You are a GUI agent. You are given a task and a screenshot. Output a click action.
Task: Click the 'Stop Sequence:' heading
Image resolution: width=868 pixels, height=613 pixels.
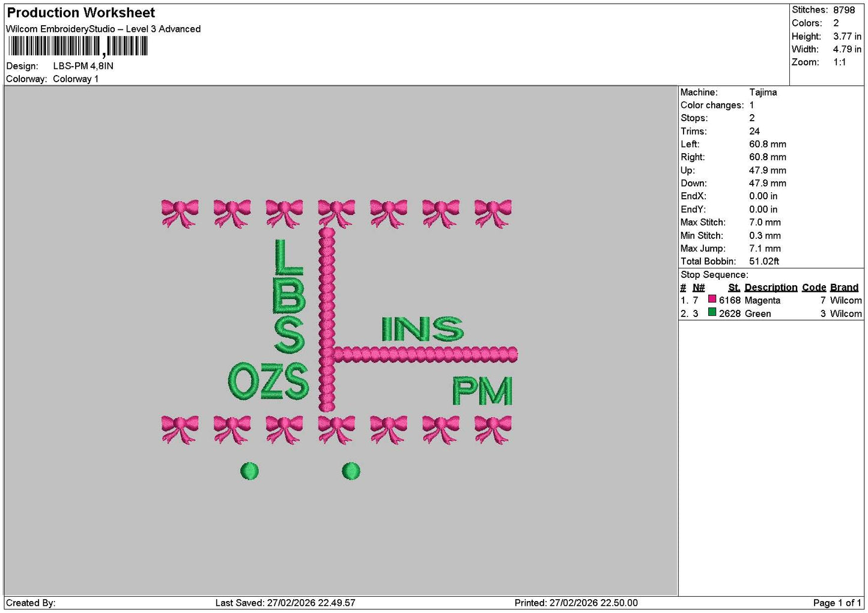coord(714,275)
